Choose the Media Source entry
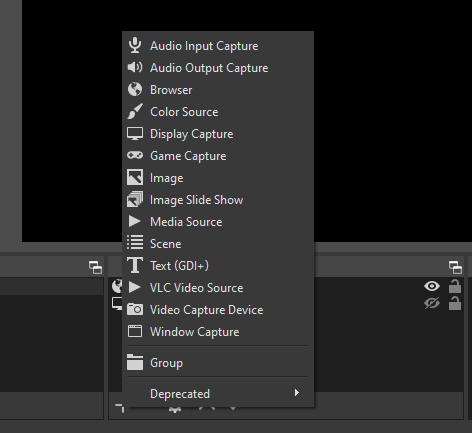 pyautogui.click(x=218, y=222)
